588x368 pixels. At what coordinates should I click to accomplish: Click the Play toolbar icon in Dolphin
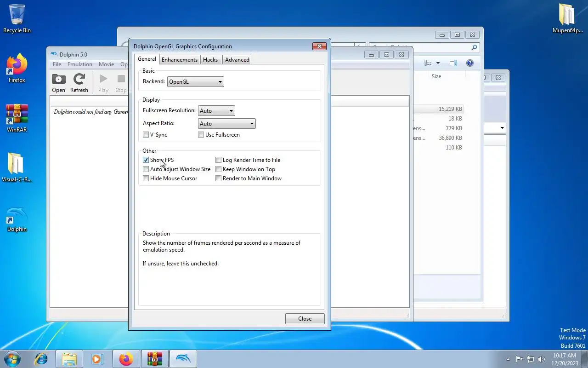click(x=103, y=83)
